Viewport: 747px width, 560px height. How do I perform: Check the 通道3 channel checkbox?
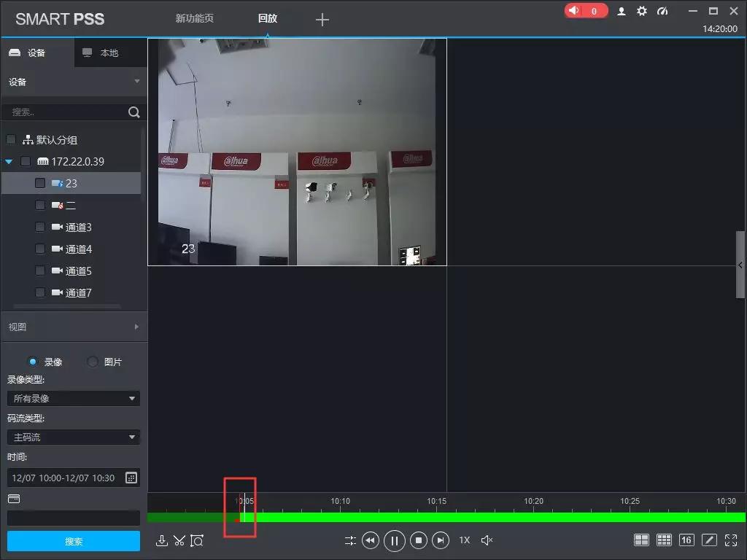pyautogui.click(x=39, y=227)
